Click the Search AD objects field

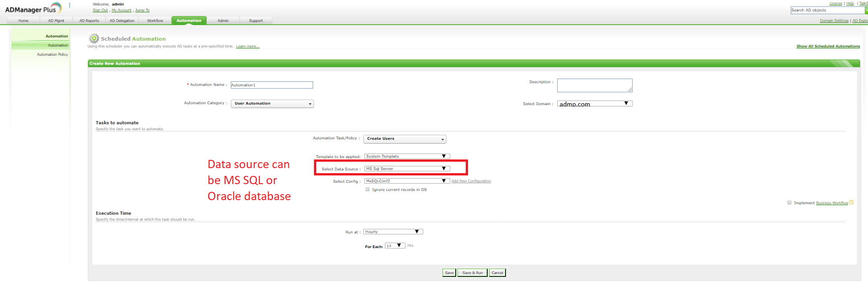(828, 10)
